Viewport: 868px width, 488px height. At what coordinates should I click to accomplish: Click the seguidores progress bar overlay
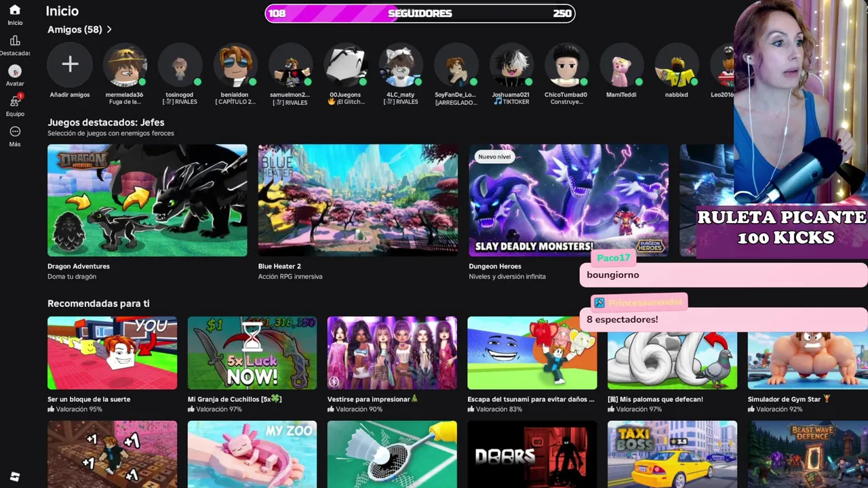[x=420, y=13]
